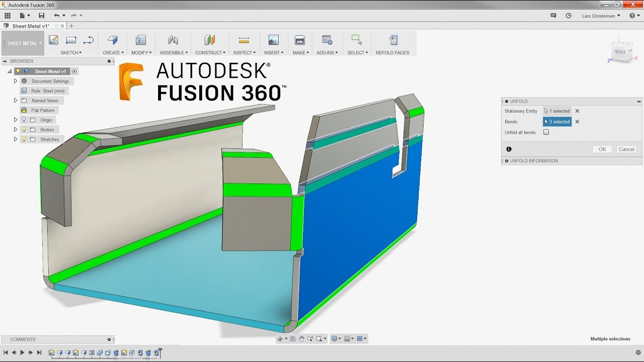Expand the Sketches tree node
The width and height of the screenshot is (644, 362).
[x=15, y=139]
